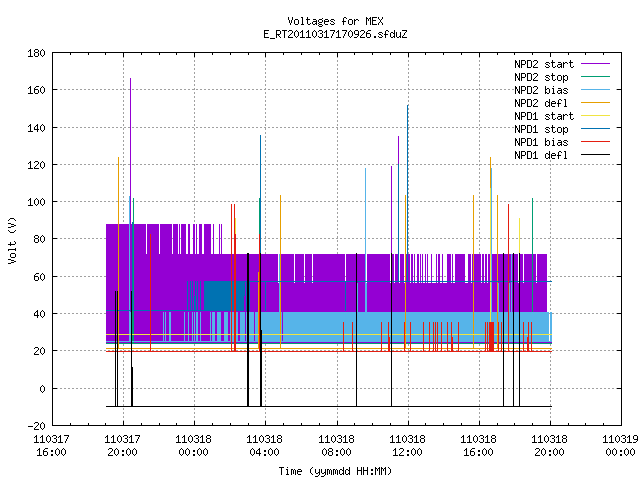The image size is (640, 480).
Task: Click the dark blue filled block near 50 V
Action: tap(224, 296)
